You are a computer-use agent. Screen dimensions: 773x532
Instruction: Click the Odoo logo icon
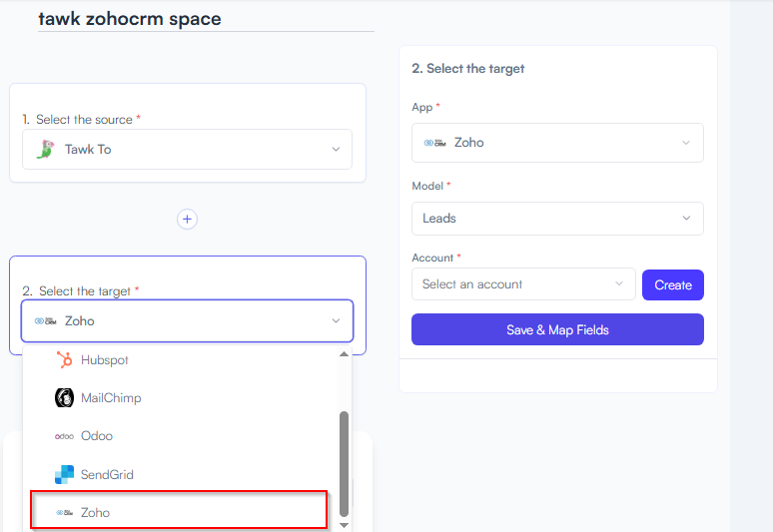click(x=64, y=436)
